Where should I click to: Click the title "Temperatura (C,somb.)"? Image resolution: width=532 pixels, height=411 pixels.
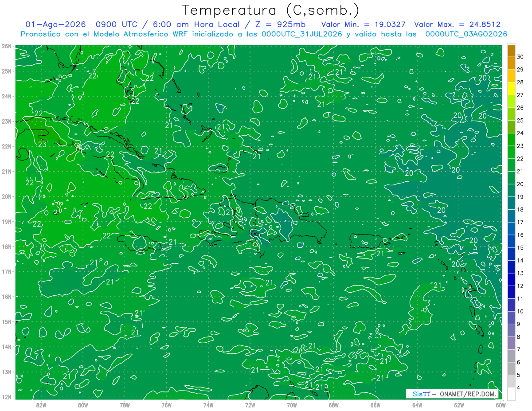tap(271, 10)
